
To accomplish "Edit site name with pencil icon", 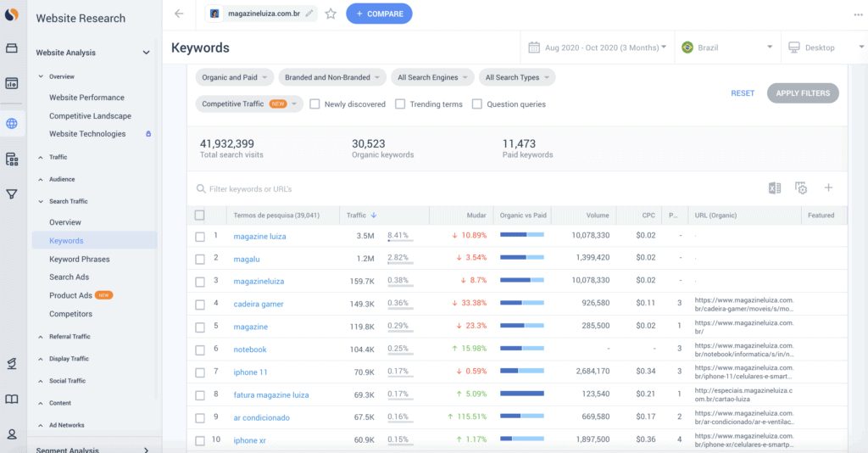I will click(x=309, y=14).
